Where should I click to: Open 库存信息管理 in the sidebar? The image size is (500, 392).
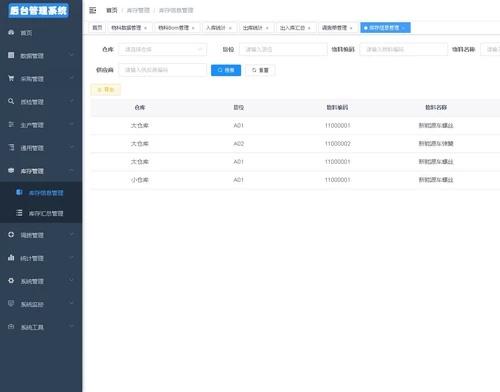tap(46, 193)
